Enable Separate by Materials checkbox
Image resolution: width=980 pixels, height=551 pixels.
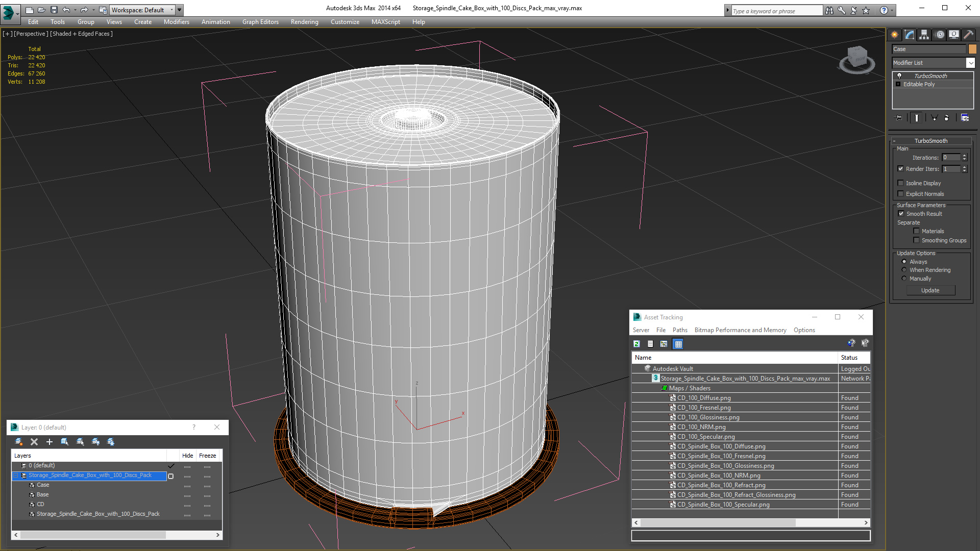[x=916, y=231]
